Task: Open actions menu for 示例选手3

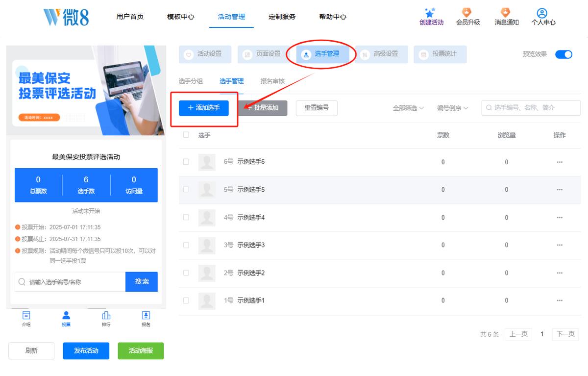Action: [560, 245]
